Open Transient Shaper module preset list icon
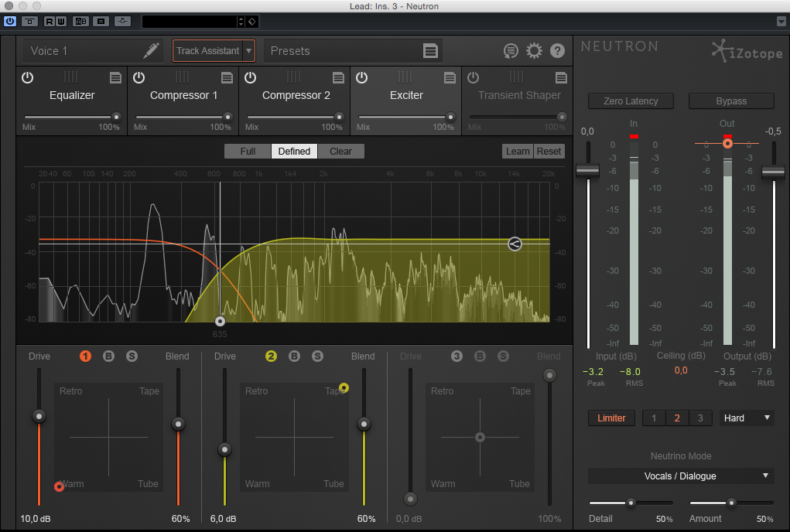 tap(561, 77)
